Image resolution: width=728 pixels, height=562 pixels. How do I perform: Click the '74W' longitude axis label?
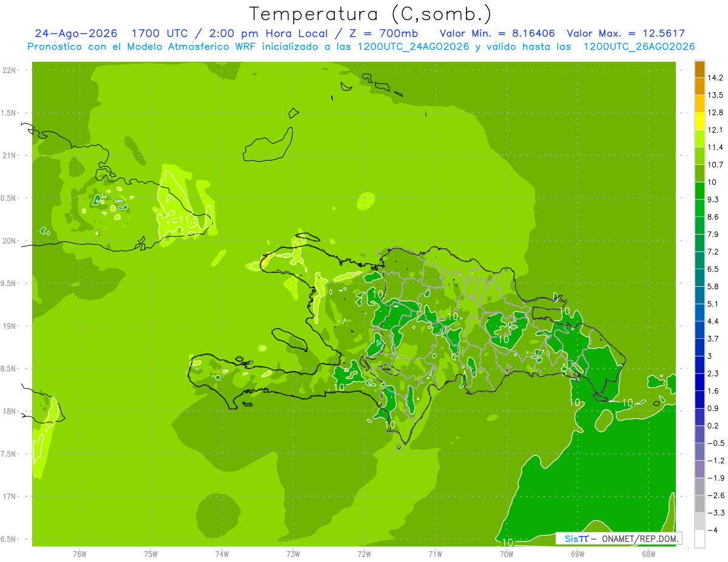point(222,554)
